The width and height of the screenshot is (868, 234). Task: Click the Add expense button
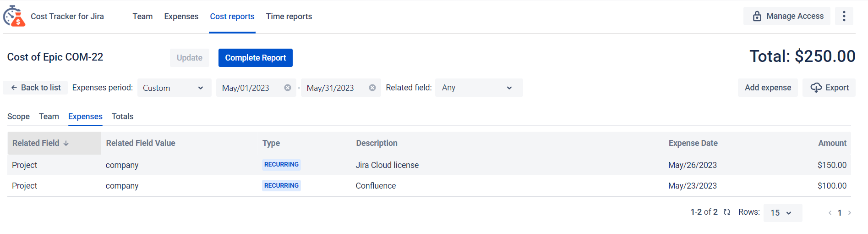pos(768,88)
